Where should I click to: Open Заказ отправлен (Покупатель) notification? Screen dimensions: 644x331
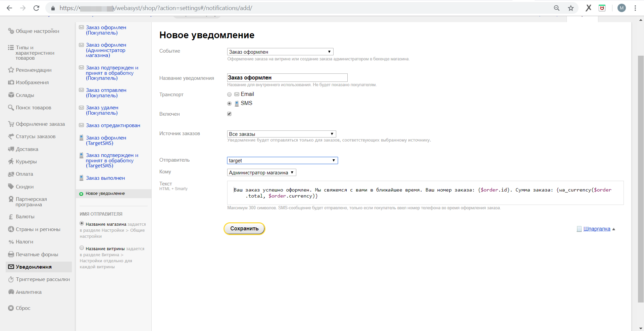point(106,93)
